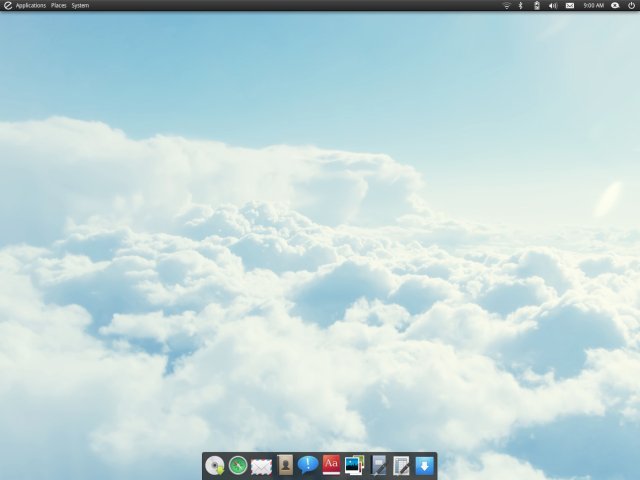
Task: Launch the compass web browser from the dock
Action: (x=238, y=465)
